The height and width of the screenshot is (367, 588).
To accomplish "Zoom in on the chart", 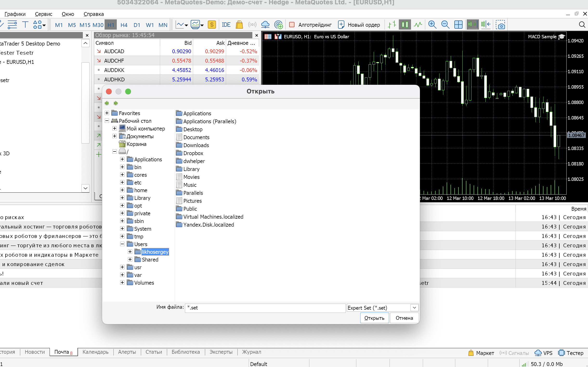I will point(432,25).
